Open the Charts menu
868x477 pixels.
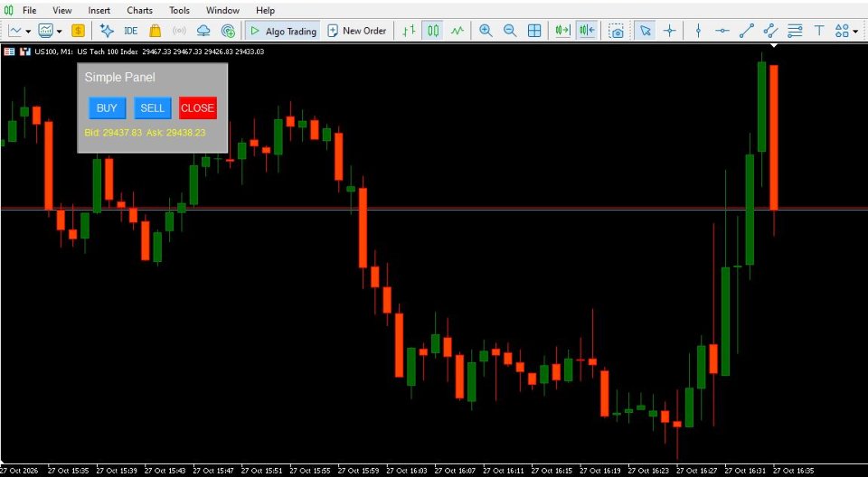coord(139,10)
